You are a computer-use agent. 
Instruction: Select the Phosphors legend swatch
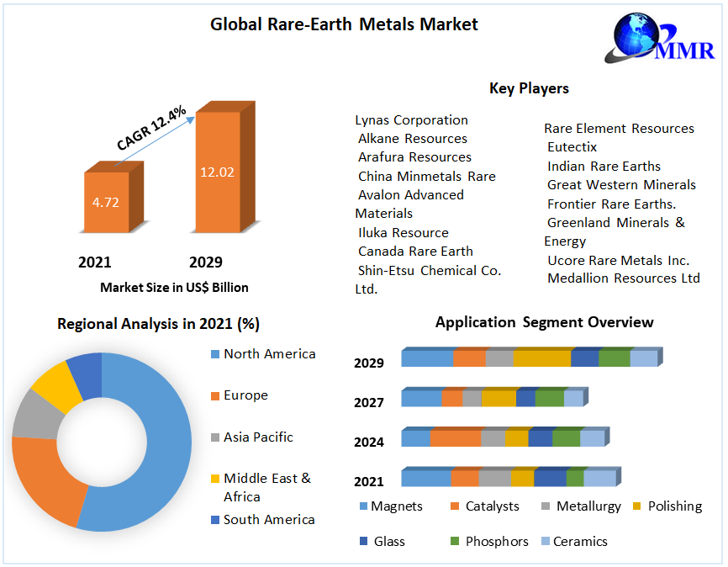point(456,542)
